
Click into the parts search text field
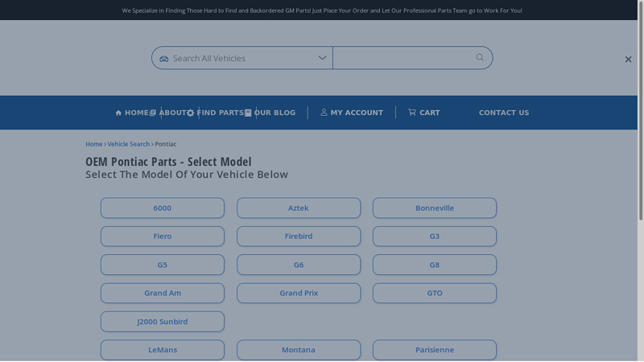click(402, 58)
